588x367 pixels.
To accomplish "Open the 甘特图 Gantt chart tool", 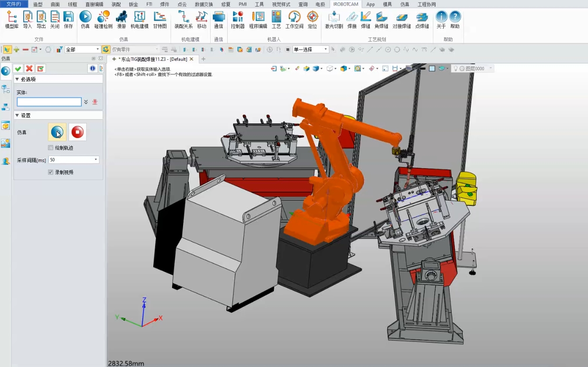I will coord(159,20).
